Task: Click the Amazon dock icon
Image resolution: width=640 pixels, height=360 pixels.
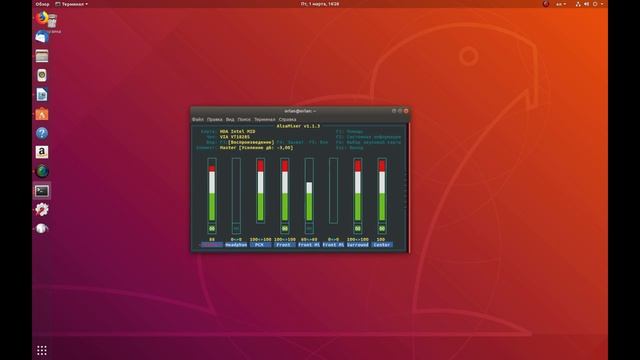Action: click(x=42, y=152)
